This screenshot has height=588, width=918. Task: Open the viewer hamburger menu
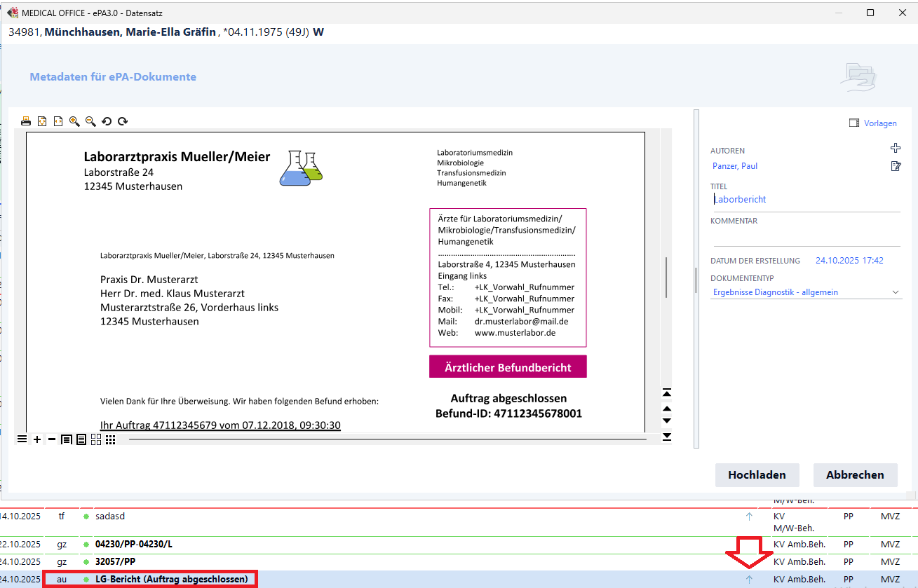click(22, 439)
